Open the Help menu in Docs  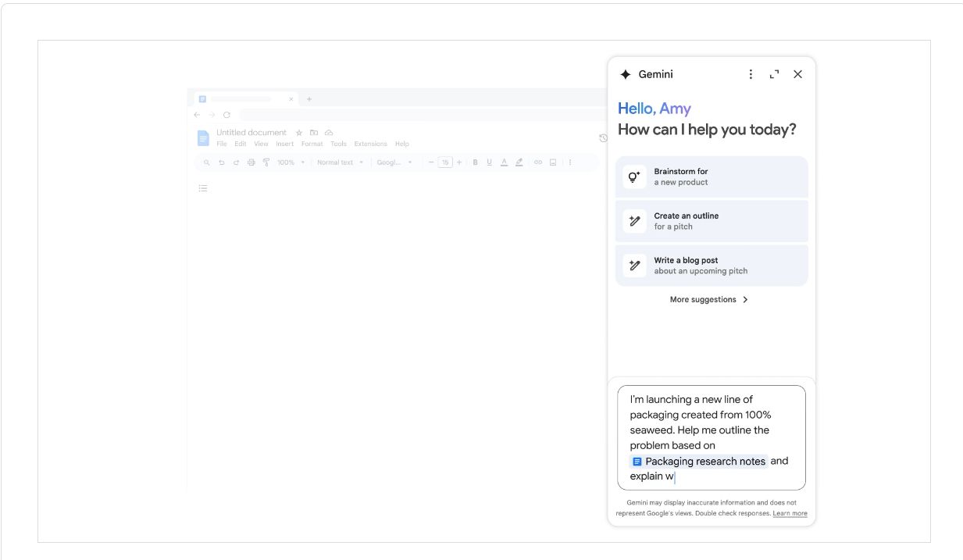(402, 144)
